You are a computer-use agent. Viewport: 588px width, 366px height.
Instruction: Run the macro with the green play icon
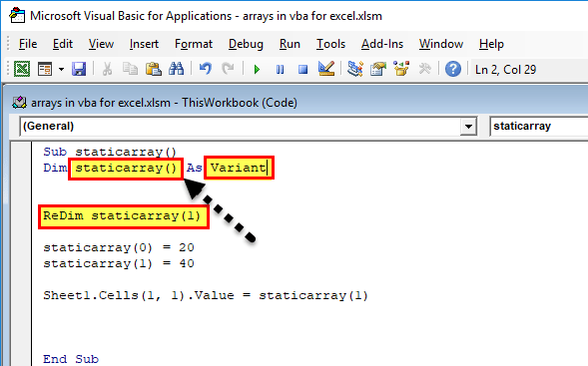pyautogui.click(x=257, y=70)
